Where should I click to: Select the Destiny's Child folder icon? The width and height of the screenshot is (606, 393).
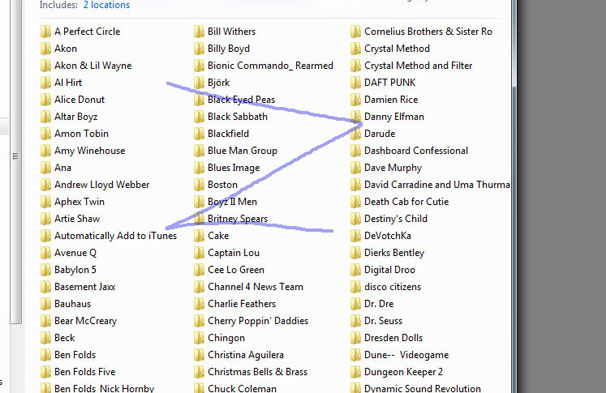356,218
